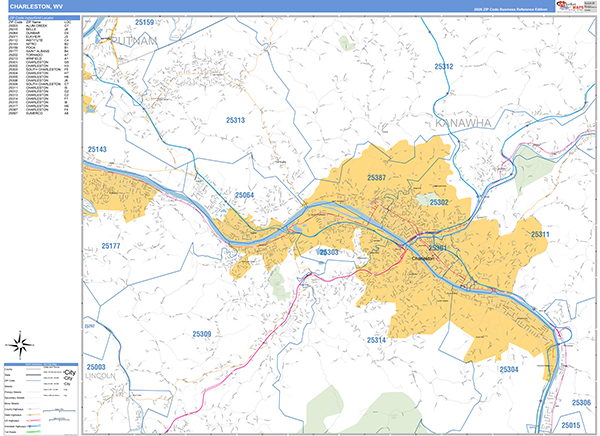600x436 pixels.
Task: Click ZIP label 25015 on map
Action: pyautogui.click(x=571, y=425)
